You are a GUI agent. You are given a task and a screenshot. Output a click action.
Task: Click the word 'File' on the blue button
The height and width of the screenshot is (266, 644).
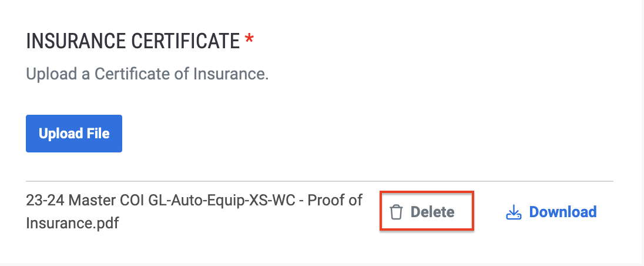tap(98, 134)
